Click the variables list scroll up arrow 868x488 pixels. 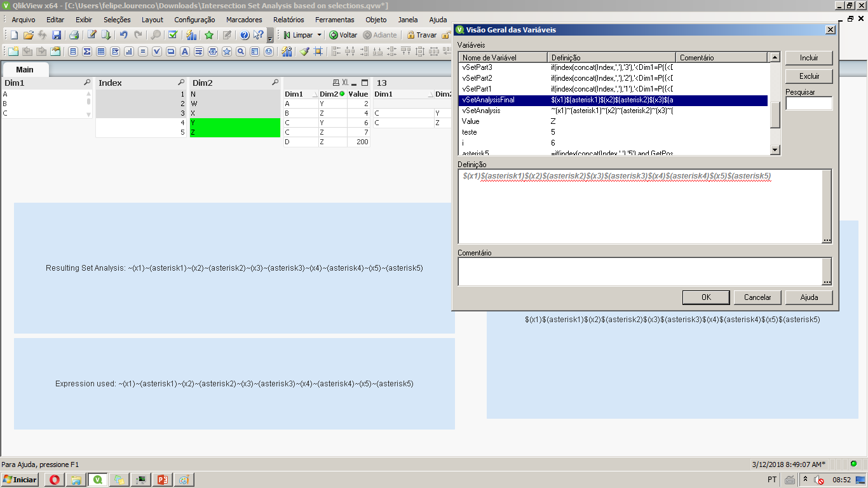coord(775,57)
